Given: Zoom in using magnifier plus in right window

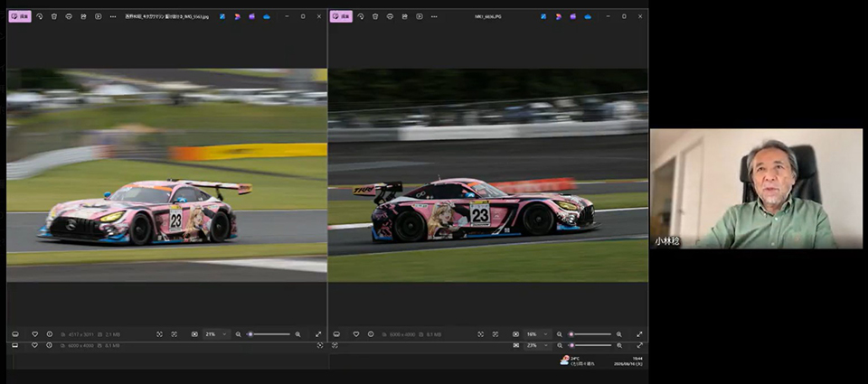Looking at the screenshot, I should click(618, 334).
